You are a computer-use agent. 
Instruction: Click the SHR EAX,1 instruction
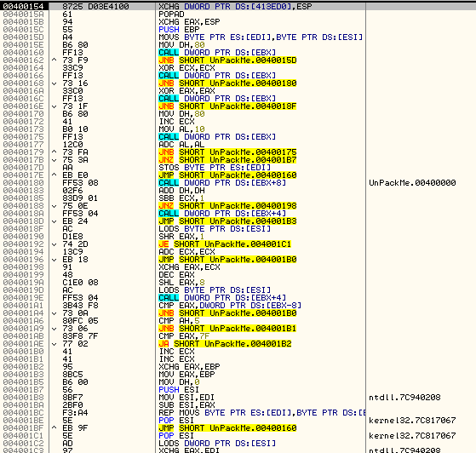(x=181, y=237)
